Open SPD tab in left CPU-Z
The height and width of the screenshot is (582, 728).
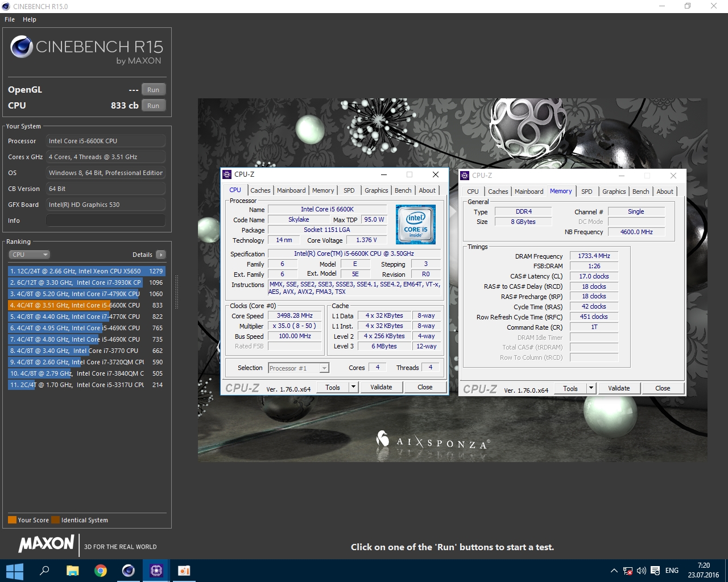click(349, 190)
